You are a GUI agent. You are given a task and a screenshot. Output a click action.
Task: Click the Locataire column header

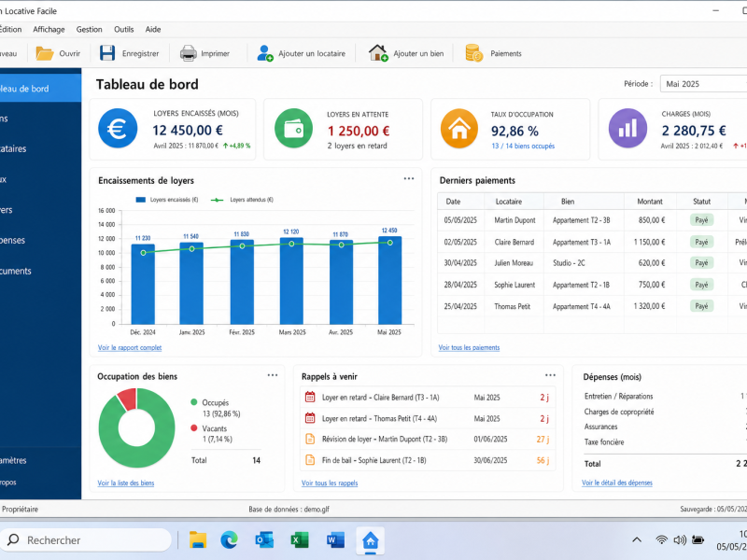509,202
